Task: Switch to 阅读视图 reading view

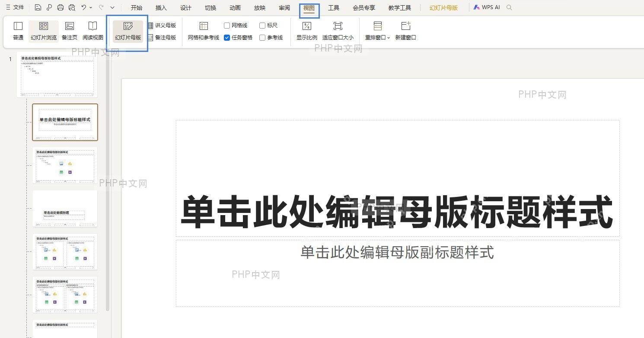Action: 93,31
